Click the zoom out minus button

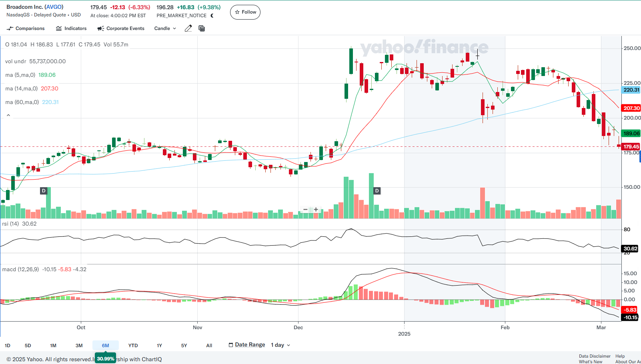[x=305, y=210]
